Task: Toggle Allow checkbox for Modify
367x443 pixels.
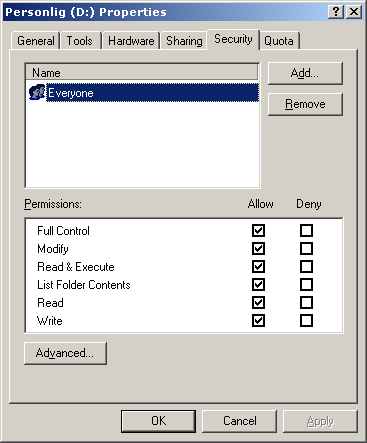Action: click(x=258, y=248)
